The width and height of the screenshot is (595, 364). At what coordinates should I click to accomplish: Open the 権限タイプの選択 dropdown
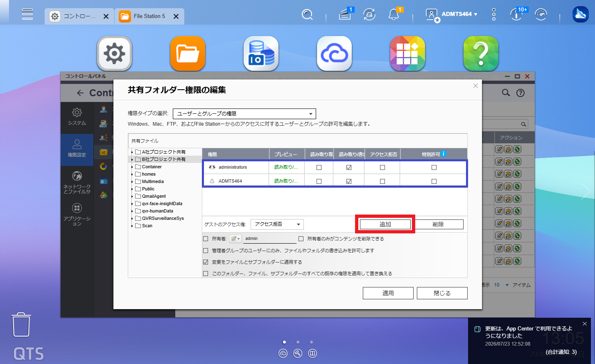tap(244, 114)
